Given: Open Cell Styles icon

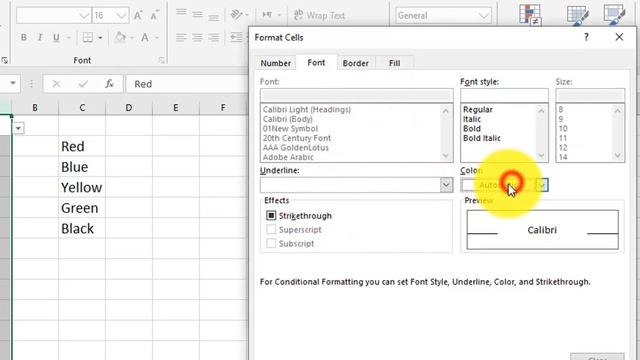Looking at the screenshot, I should pyautogui.click(x=614, y=15).
